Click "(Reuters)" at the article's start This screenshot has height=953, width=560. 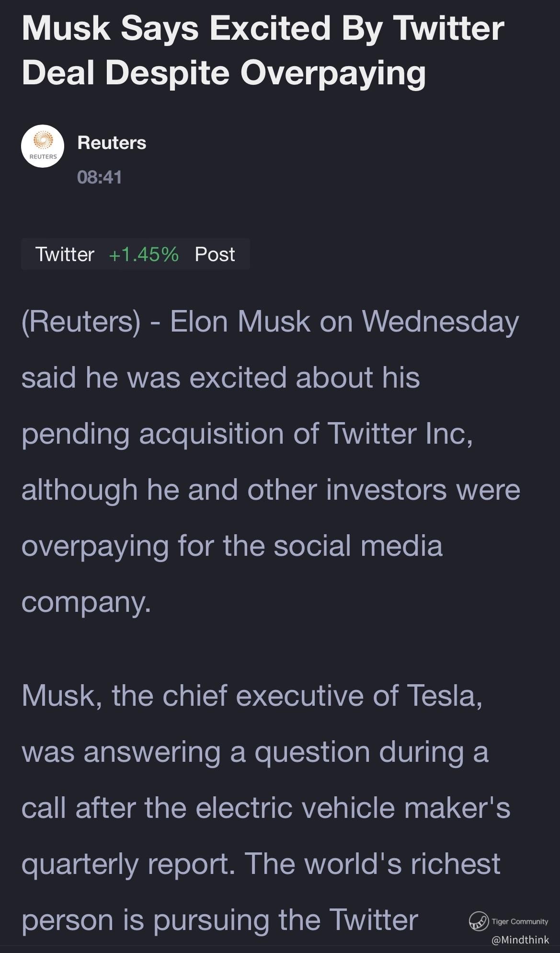[81, 321]
